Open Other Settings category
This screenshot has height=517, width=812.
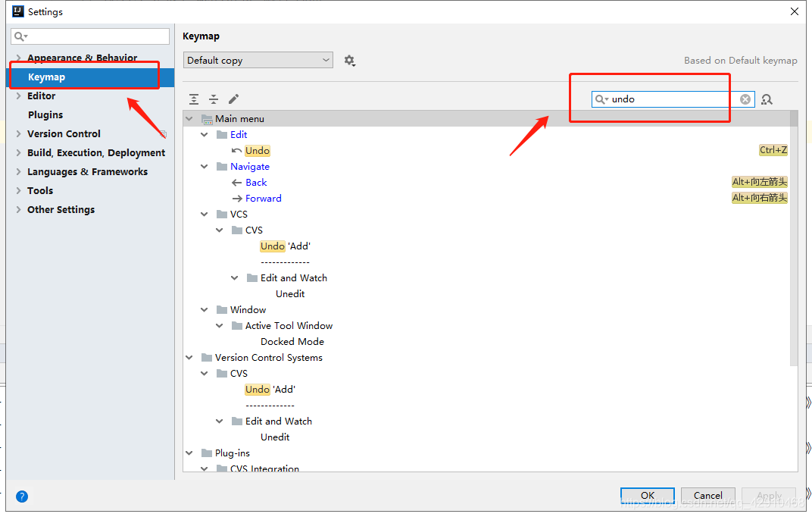pos(61,210)
